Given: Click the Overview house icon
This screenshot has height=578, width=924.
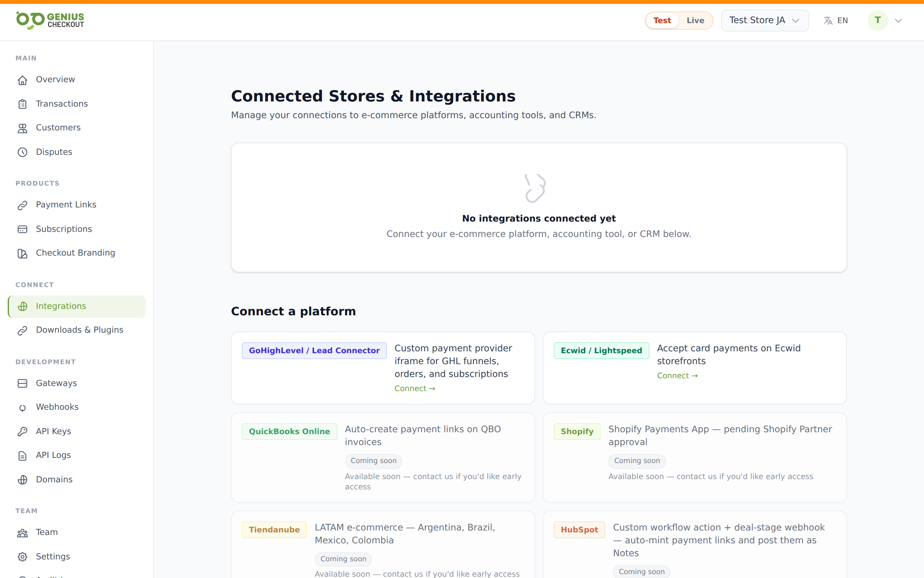Looking at the screenshot, I should click(x=22, y=80).
